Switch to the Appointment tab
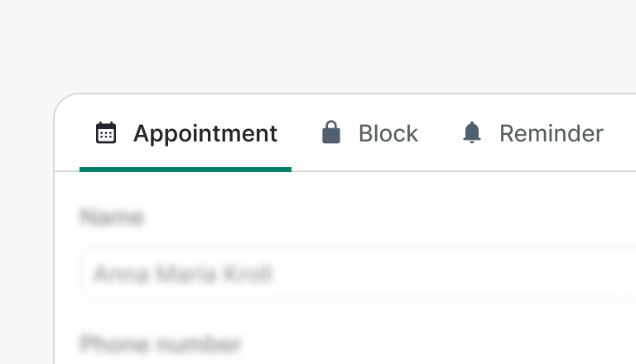The width and height of the screenshot is (636, 364). click(185, 134)
